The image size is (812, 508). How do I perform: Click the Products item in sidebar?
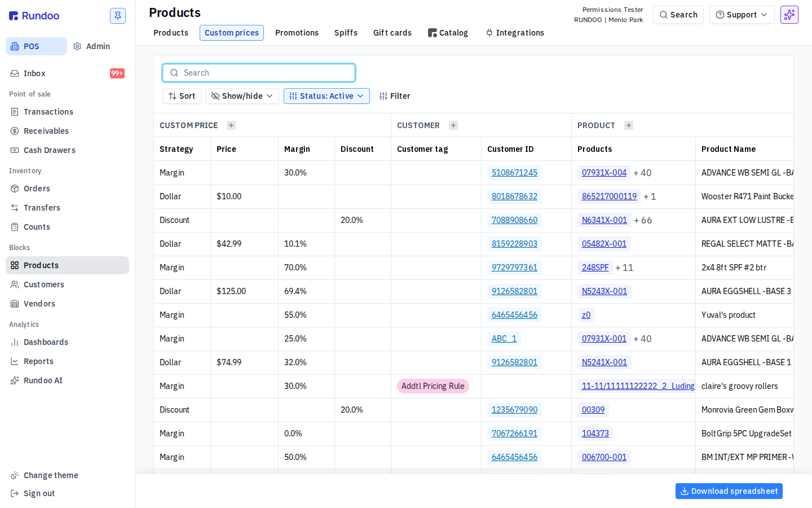[67, 265]
